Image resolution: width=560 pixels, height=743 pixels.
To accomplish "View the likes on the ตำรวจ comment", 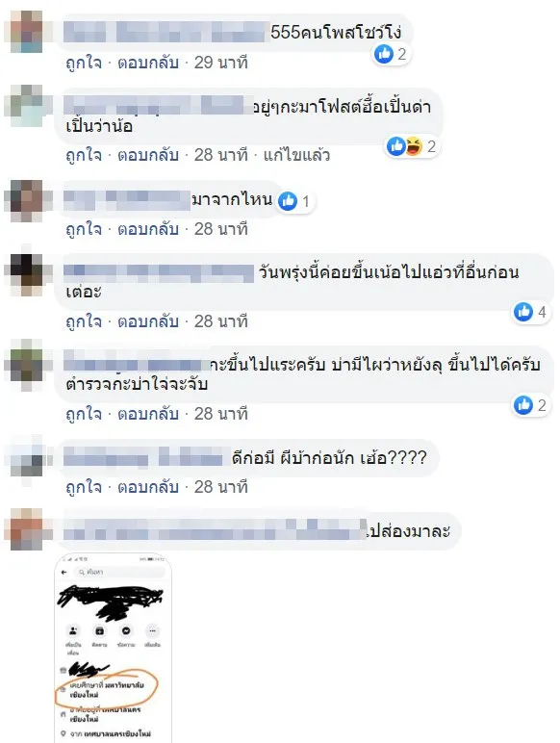I will (x=532, y=405).
